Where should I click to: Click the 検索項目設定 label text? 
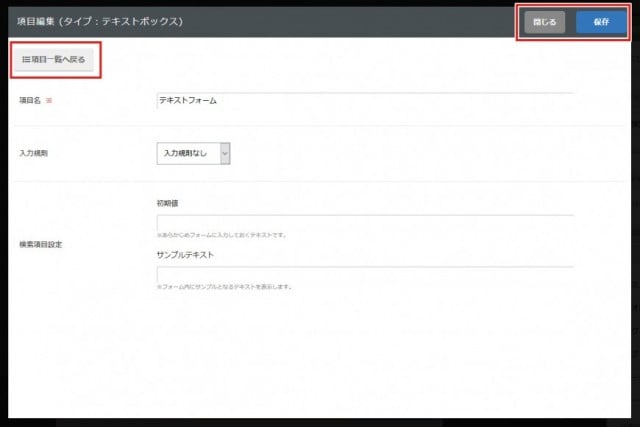[x=41, y=245]
